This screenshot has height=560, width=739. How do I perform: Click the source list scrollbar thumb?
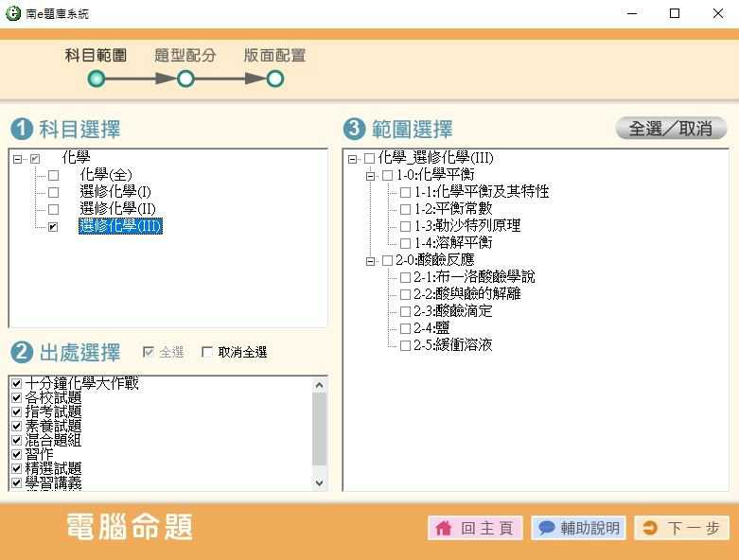[x=319, y=429]
